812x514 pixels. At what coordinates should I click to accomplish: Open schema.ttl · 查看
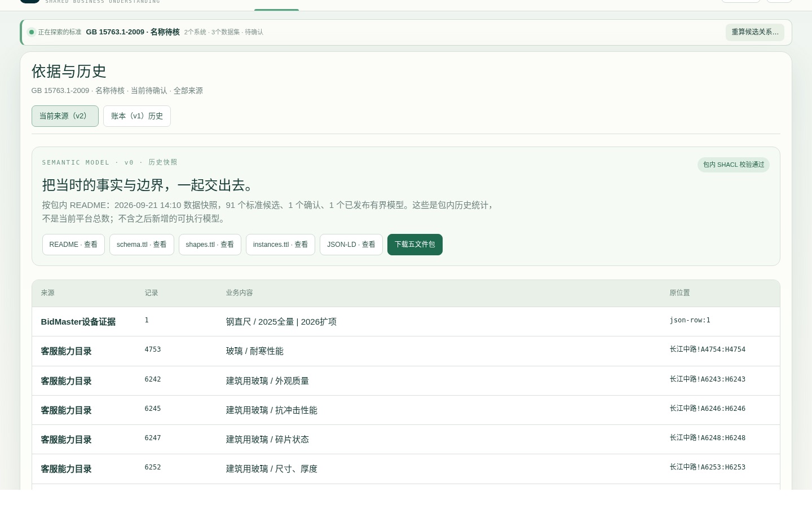click(x=142, y=245)
